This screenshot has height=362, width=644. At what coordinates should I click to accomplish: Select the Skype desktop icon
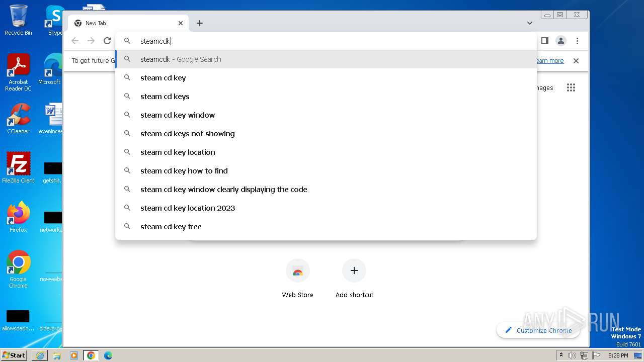[54, 20]
